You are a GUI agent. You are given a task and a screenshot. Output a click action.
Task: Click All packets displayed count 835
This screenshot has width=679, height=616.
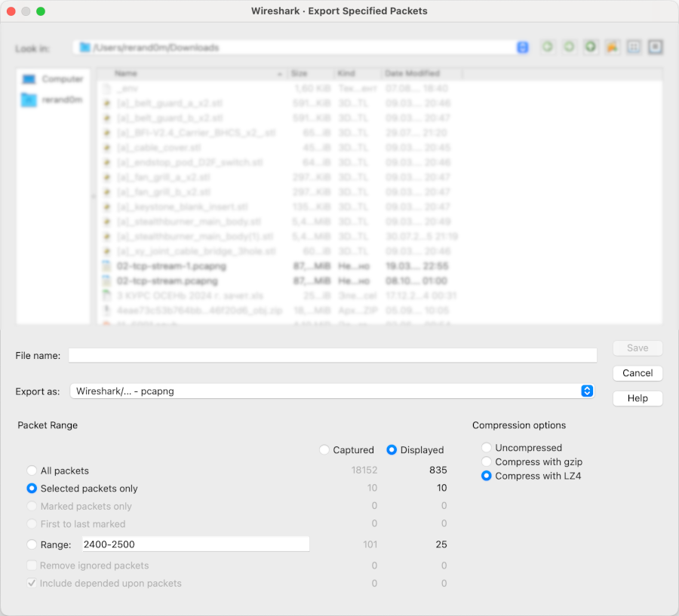pos(438,470)
